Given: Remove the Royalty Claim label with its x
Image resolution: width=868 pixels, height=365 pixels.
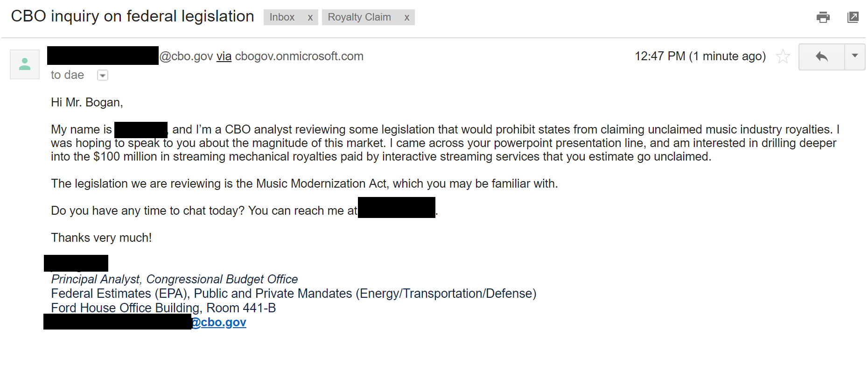Looking at the screenshot, I should pyautogui.click(x=407, y=18).
